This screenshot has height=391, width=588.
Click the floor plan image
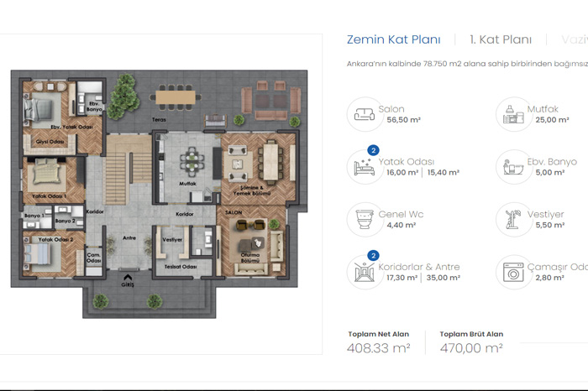tap(159, 194)
